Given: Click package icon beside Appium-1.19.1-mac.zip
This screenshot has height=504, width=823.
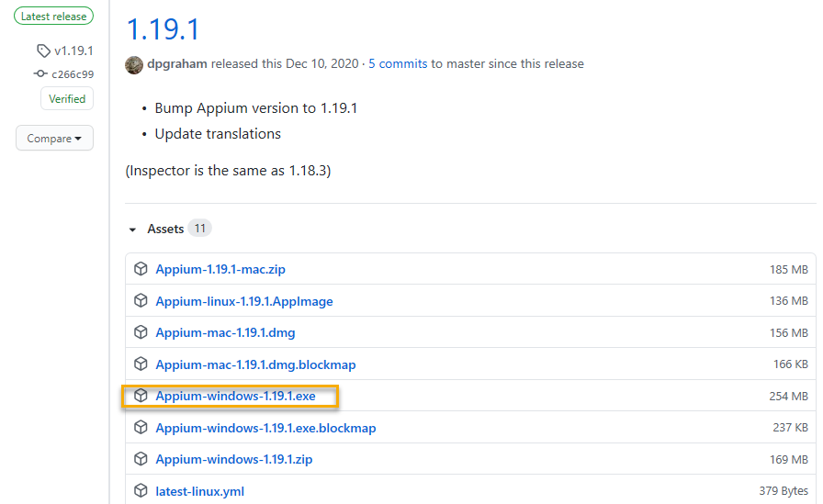Looking at the screenshot, I should click(141, 268).
